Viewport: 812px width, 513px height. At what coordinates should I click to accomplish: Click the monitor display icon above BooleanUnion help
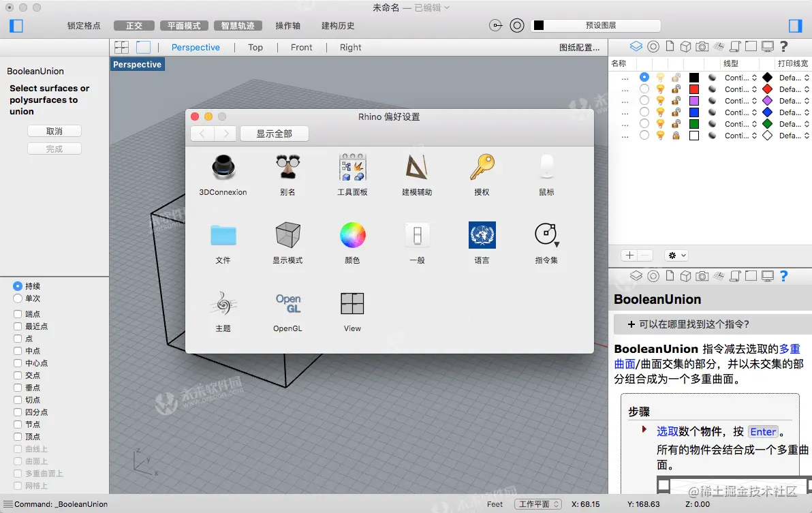768,276
